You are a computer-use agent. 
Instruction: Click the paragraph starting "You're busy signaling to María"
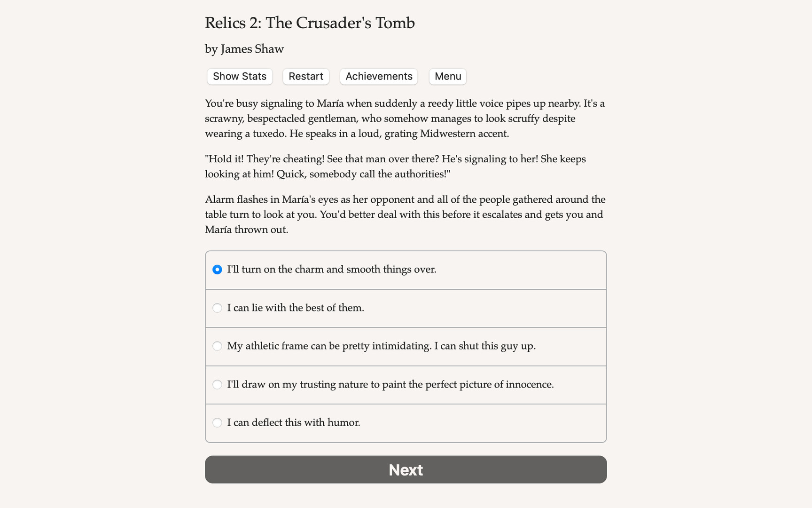405,119
